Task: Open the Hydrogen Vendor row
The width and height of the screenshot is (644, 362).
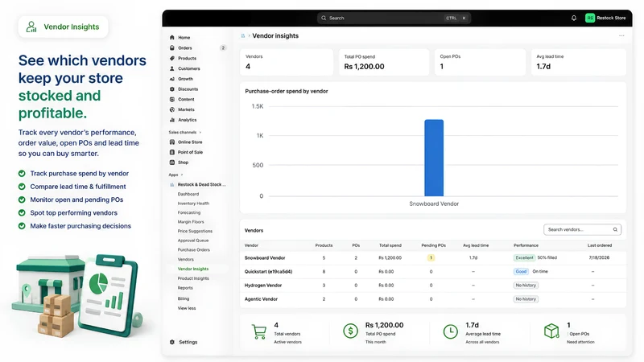Action: [433, 286]
